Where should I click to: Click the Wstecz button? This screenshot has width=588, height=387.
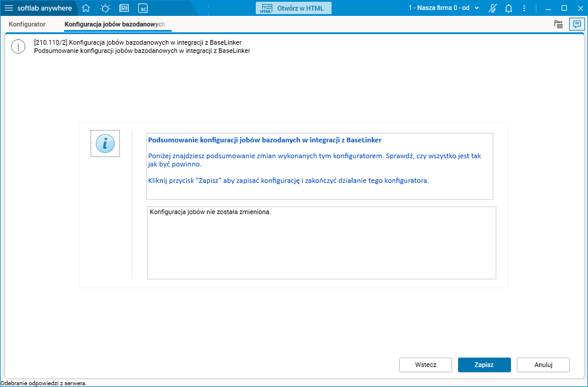426,365
